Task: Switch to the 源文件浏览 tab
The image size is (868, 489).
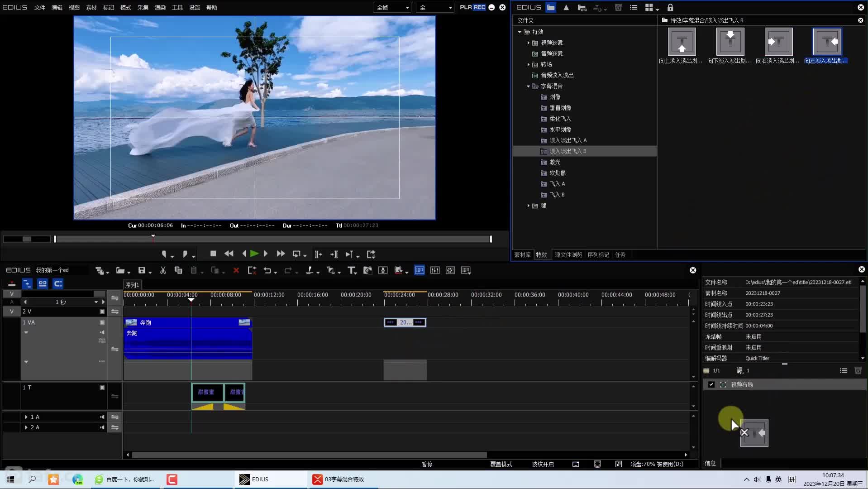Action: coord(568,255)
